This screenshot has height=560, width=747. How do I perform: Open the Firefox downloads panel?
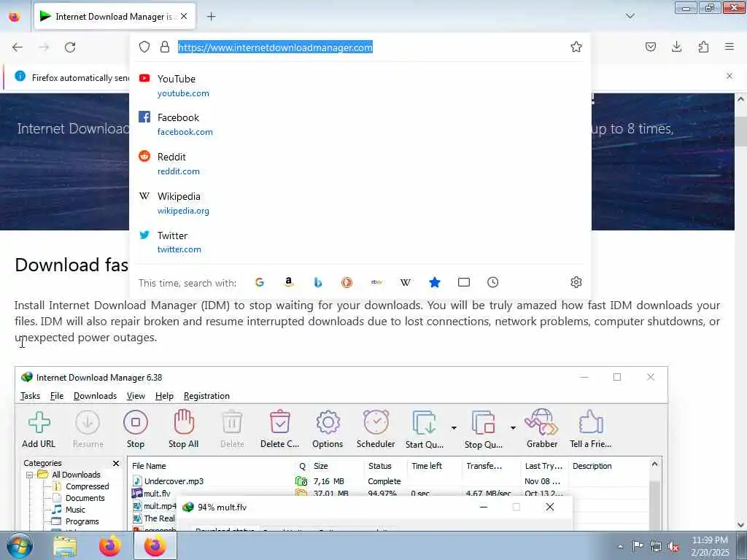pos(676,47)
